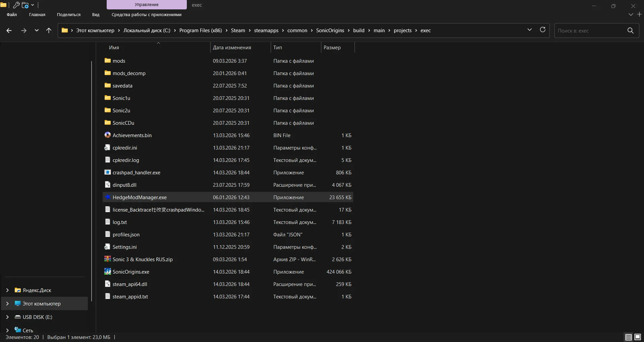This screenshot has height=342, width=644.
Task: Click the crashpad_handler.exe icon
Action: (x=107, y=172)
